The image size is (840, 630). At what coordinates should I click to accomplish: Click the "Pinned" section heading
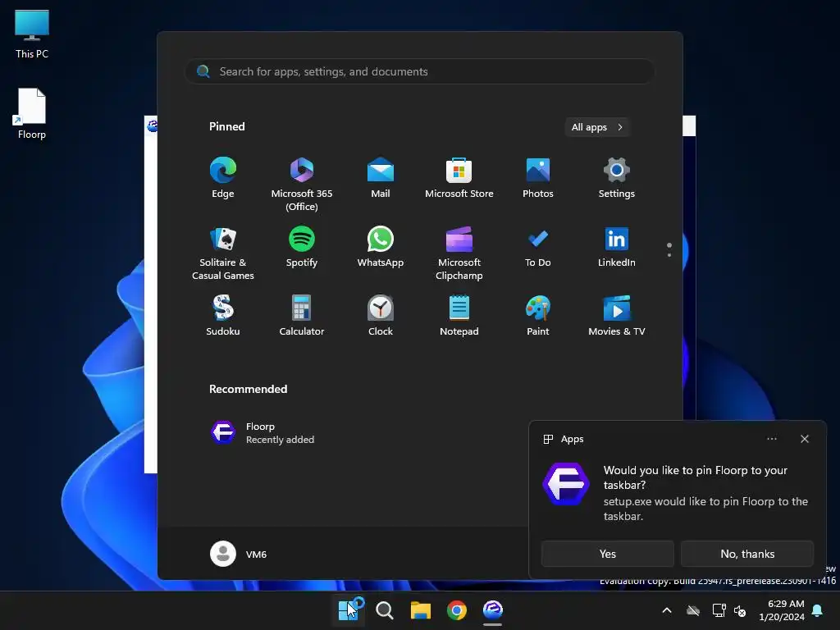226,126
